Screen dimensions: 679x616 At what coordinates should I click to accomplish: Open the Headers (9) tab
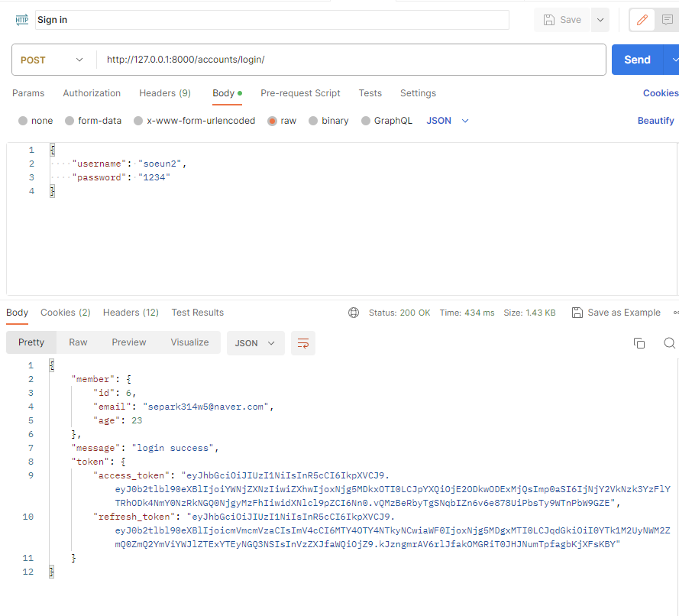pyautogui.click(x=165, y=93)
